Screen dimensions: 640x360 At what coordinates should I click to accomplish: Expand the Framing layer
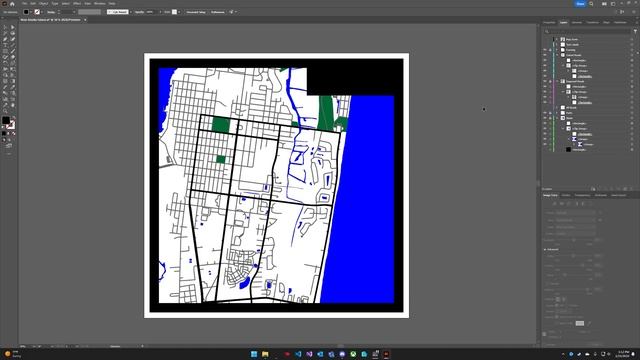(x=557, y=50)
